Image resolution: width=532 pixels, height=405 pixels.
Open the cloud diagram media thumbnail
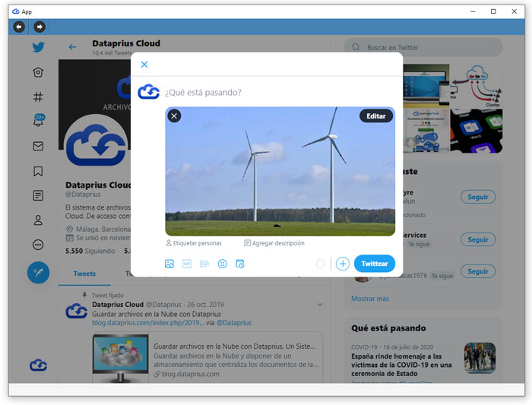tap(477, 86)
